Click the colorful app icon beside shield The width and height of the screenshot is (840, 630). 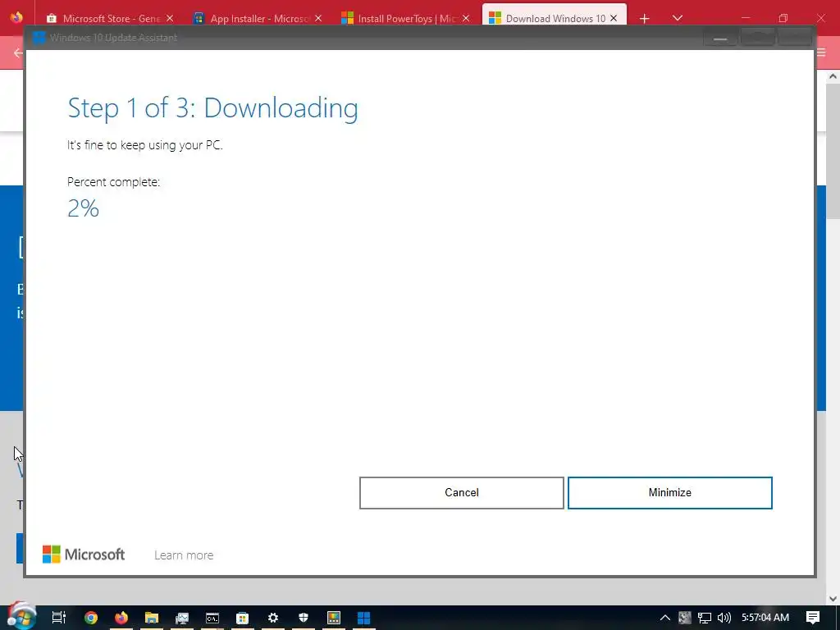point(334,618)
